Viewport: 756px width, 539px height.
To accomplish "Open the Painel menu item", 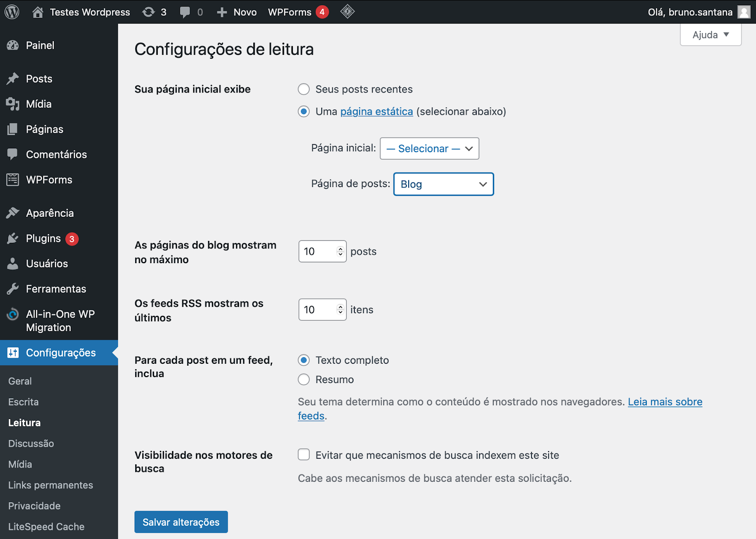I will [40, 45].
